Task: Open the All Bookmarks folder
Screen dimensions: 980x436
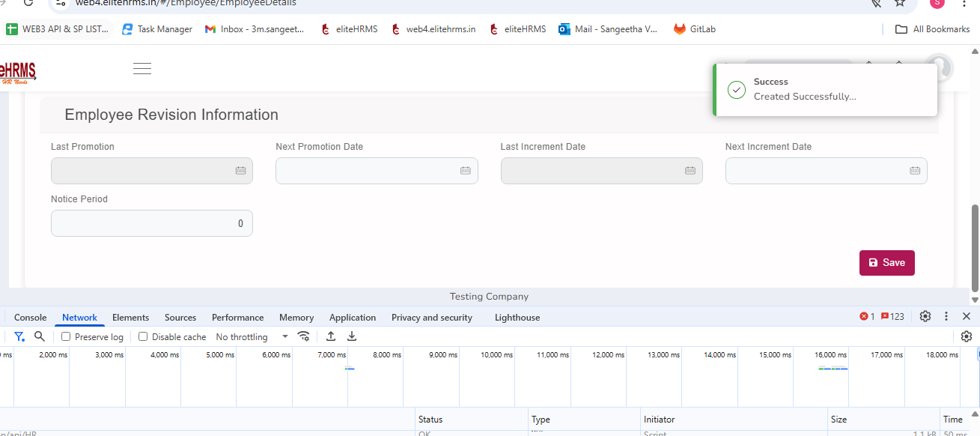Action: [x=932, y=29]
